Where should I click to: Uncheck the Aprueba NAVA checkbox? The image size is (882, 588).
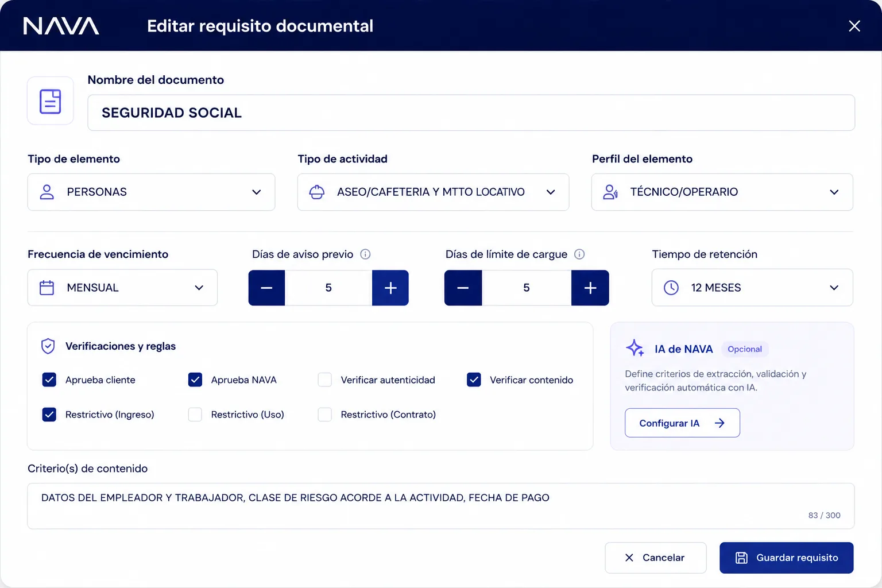coord(195,380)
